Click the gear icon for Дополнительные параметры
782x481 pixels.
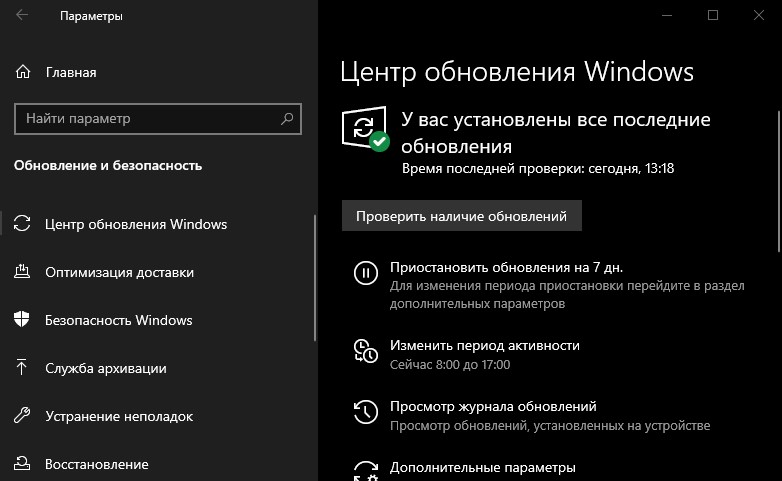point(366,471)
